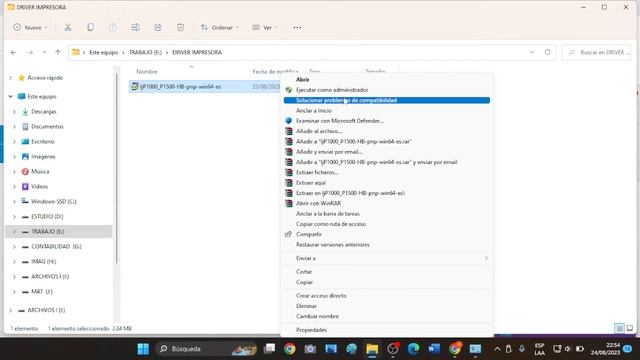Click the share icon beside Compartir

289,234
